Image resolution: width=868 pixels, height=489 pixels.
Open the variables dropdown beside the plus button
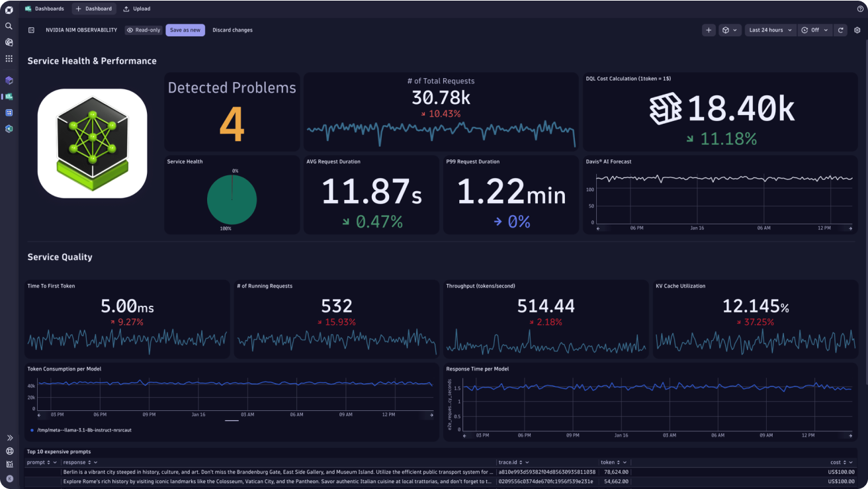coord(730,30)
